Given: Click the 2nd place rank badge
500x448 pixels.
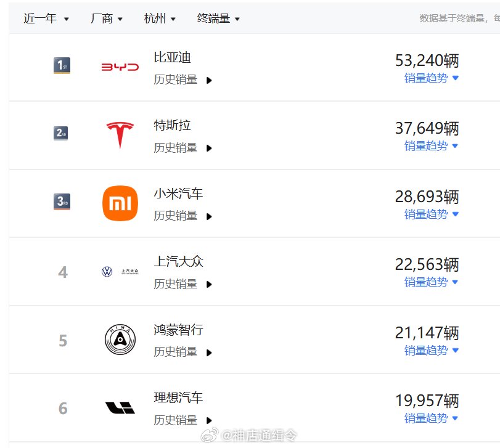Looking at the screenshot, I should (x=60, y=133).
